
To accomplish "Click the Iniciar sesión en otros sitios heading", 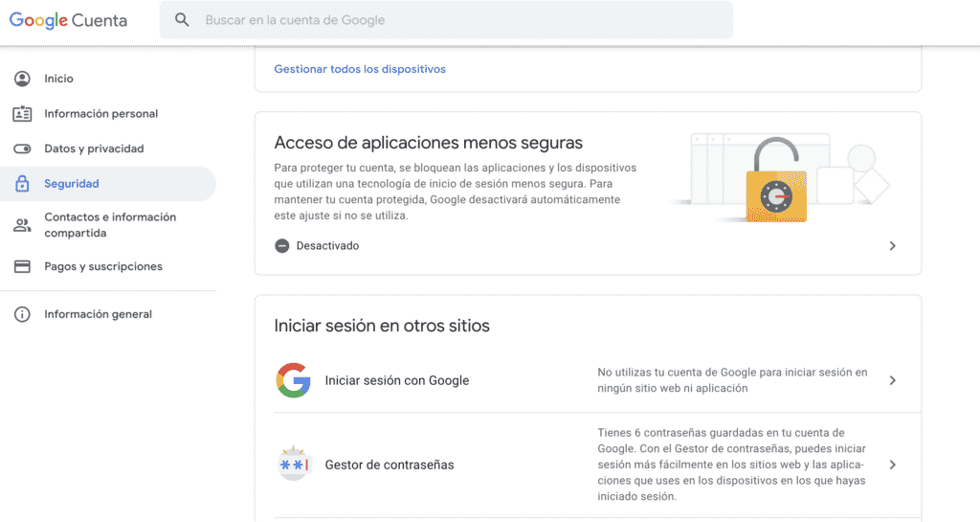I will pyautogui.click(x=382, y=326).
